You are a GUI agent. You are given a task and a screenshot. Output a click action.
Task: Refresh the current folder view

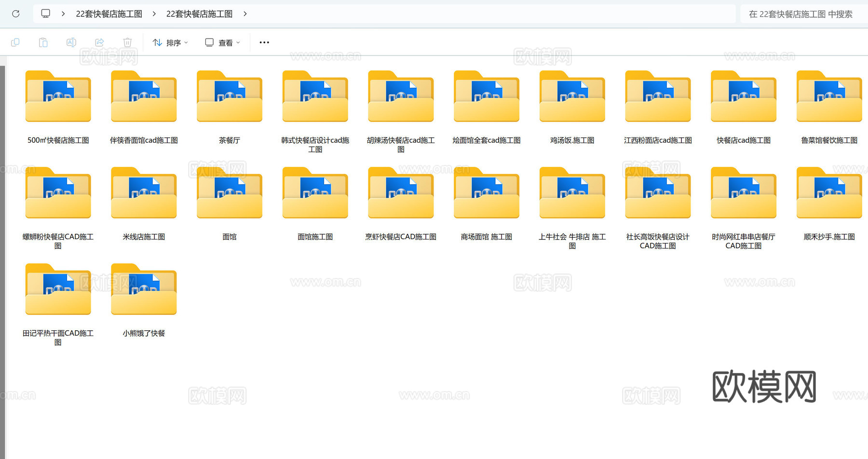[15, 13]
